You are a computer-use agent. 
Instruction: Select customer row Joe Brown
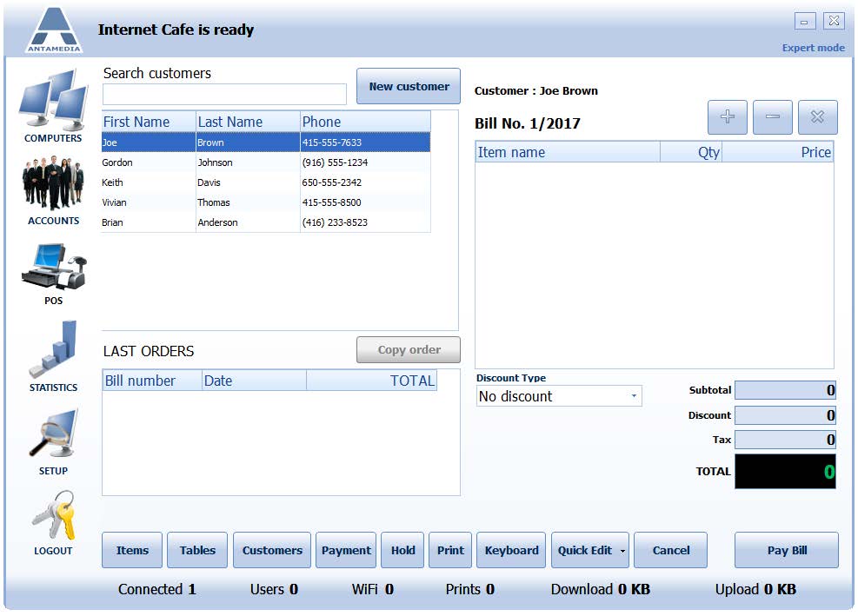pos(266,142)
